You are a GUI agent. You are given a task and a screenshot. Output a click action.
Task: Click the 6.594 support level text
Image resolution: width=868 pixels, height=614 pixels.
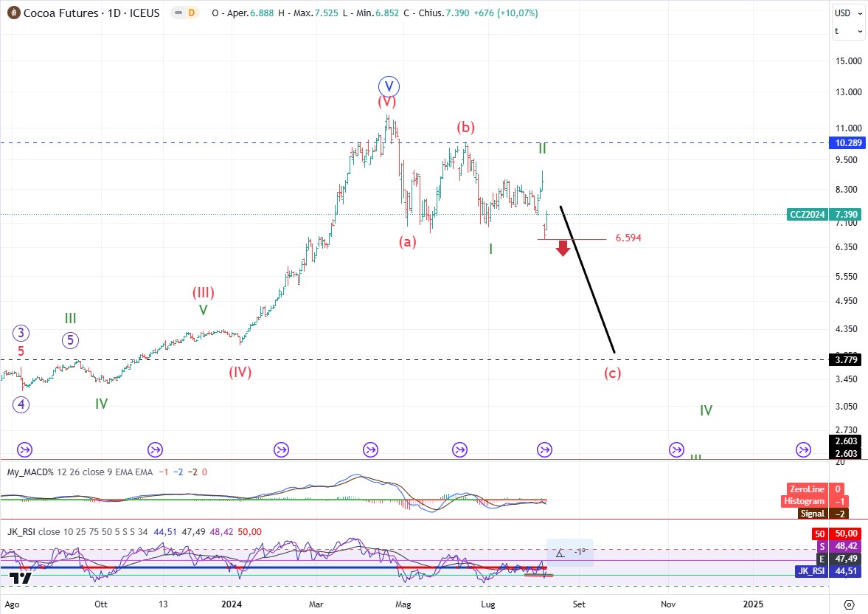pyautogui.click(x=628, y=238)
